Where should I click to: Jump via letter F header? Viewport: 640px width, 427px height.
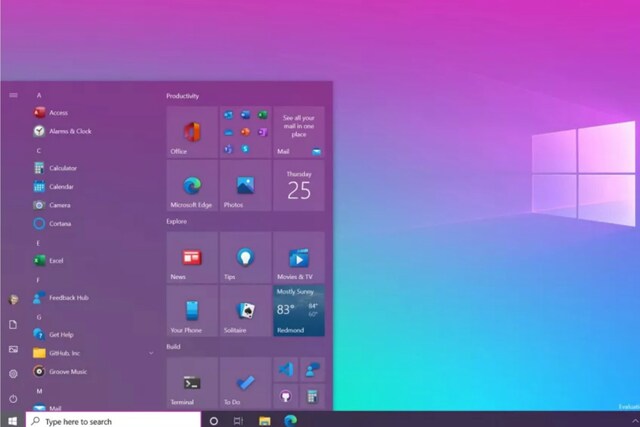tap(38, 280)
